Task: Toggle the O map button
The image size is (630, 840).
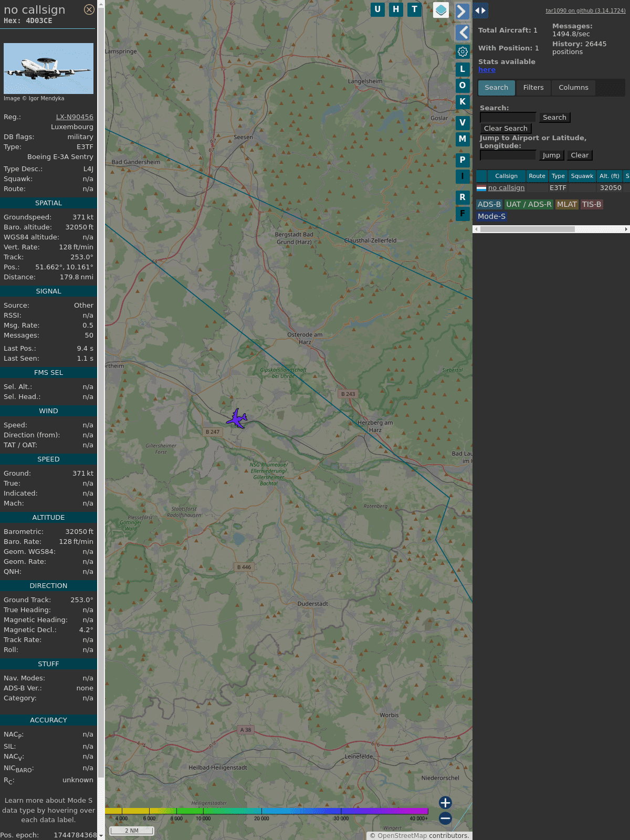Action: point(463,86)
